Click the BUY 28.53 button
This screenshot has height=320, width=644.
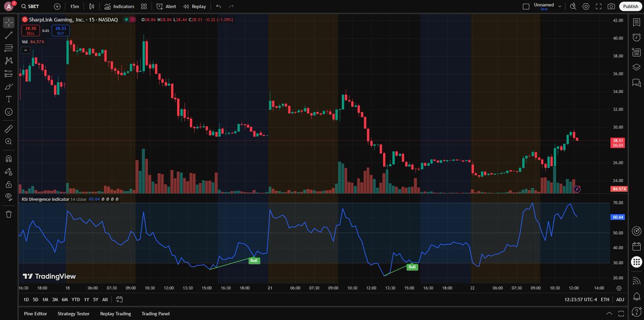click(61, 31)
